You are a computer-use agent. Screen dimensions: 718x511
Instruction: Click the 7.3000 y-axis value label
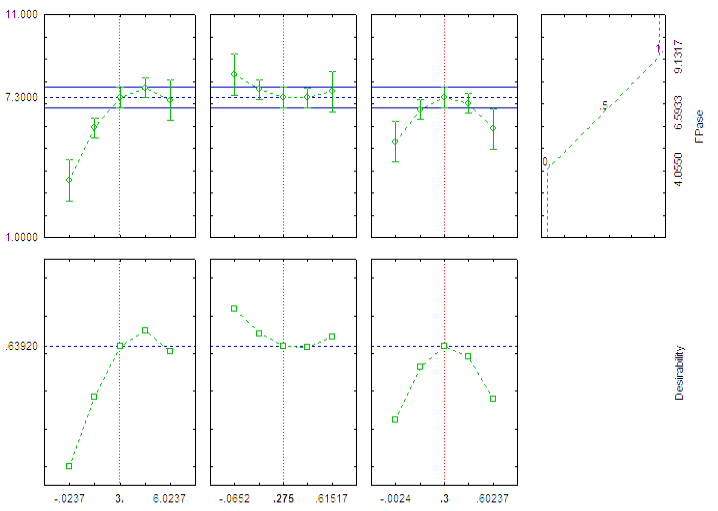click(22, 97)
